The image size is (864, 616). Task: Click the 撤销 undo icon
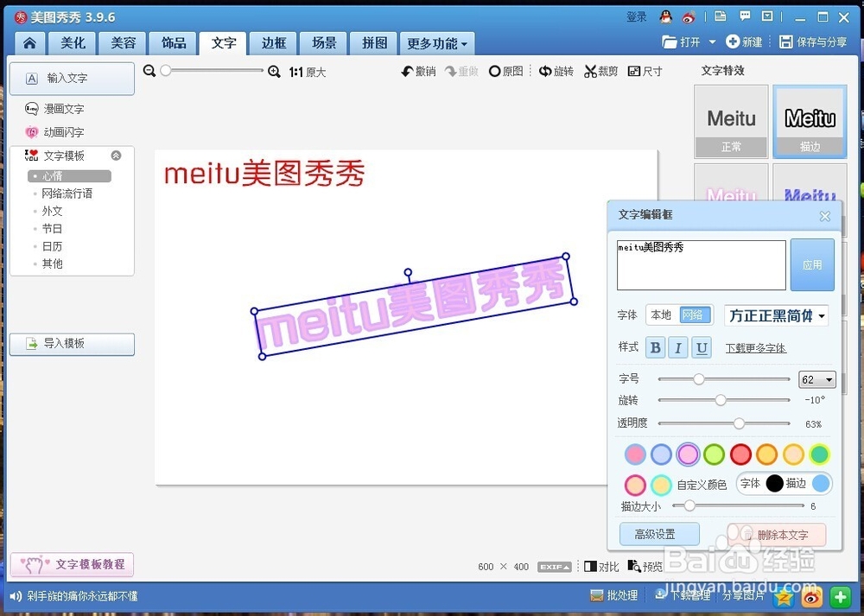418,71
